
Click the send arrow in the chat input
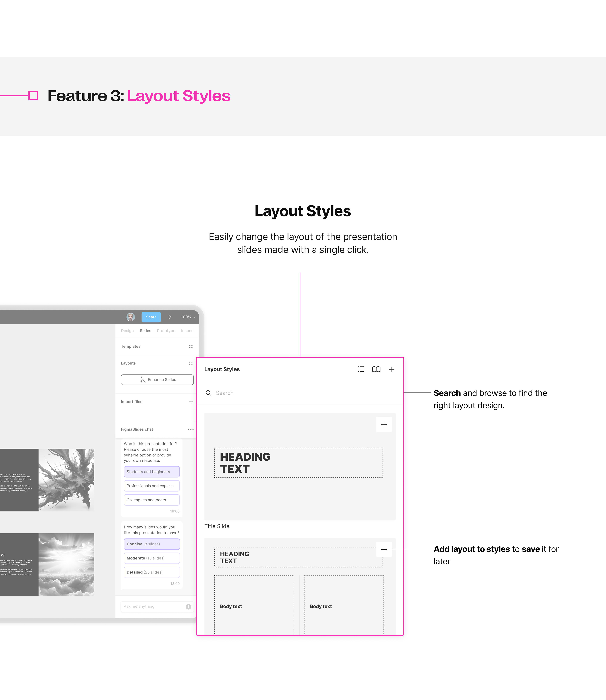click(x=188, y=607)
